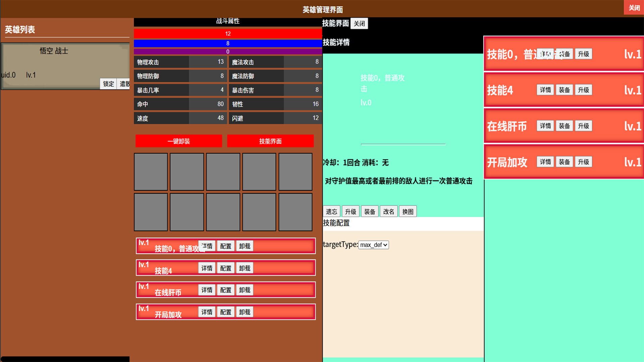Click 改名 to rename the skill
This screenshot has width=644, height=362.
(x=388, y=211)
